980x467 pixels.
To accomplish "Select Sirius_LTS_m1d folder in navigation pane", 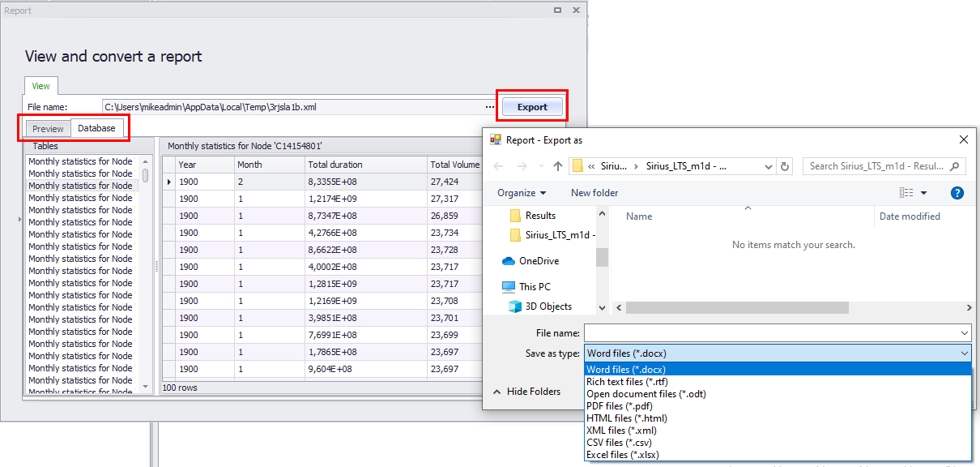I will [x=552, y=235].
